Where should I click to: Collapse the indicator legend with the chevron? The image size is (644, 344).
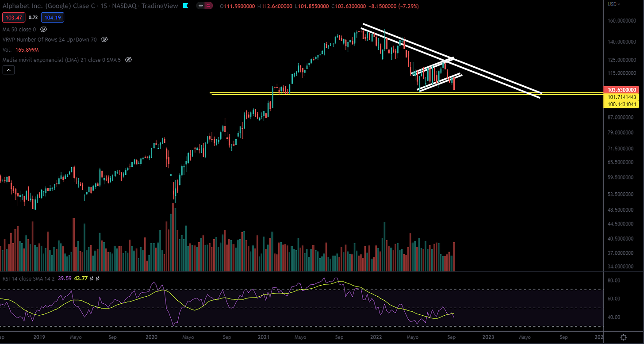tap(8, 70)
